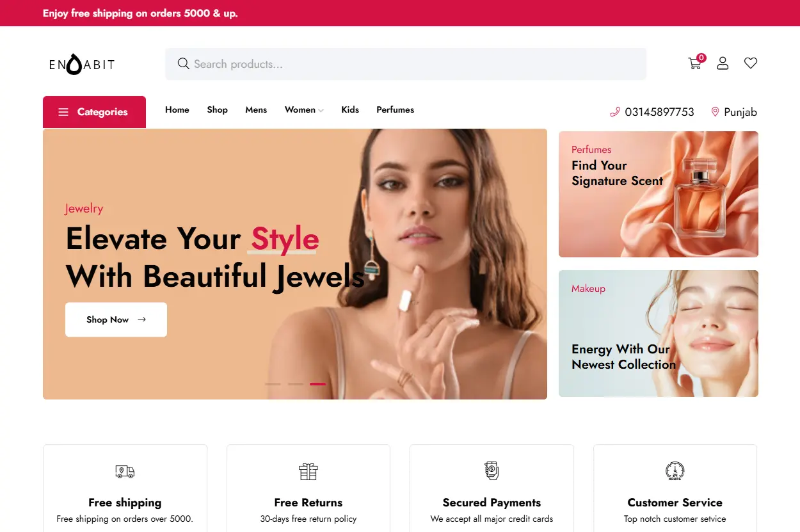Click the 24 hours customer service icon
The width and height of the screenshot is (800, 532).
[675, 471]
